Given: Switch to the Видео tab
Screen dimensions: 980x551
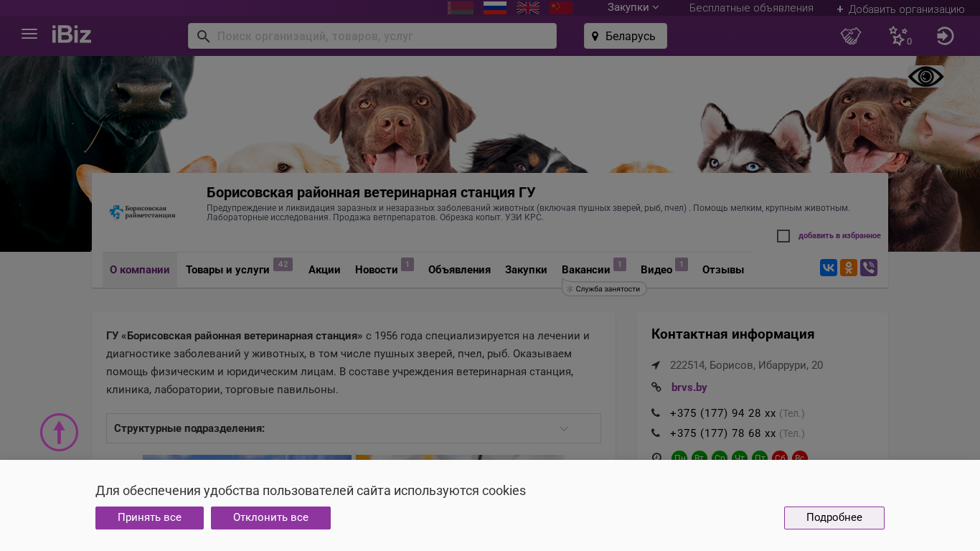Looking at the screenshot, I should click(664, 270).
